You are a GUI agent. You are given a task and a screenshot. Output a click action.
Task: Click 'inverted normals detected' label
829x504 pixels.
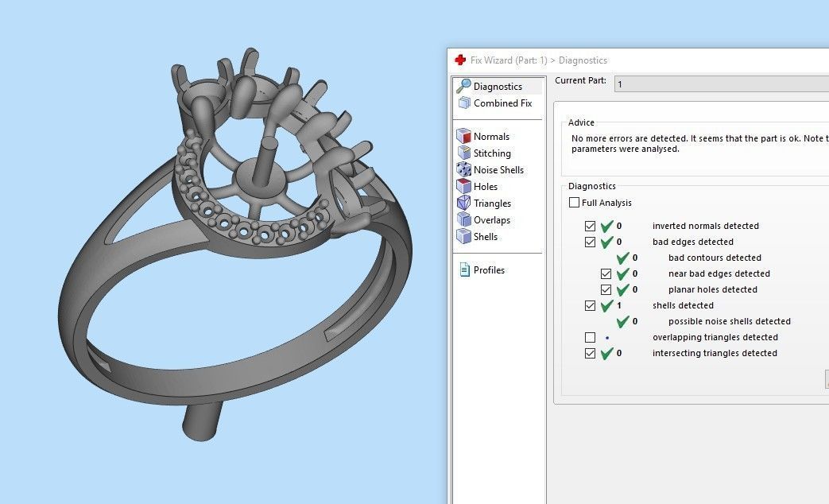[x=705, y=226]
